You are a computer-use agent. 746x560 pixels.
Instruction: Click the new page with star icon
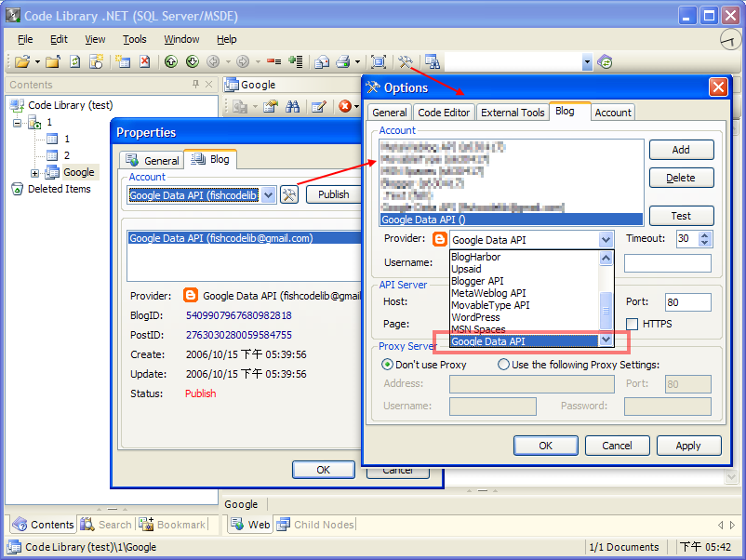[x=97, y=61]
